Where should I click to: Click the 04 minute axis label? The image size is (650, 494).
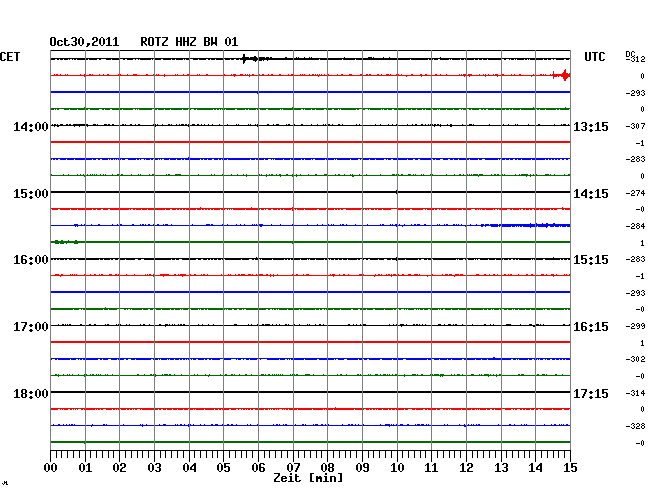(x=189, y=468)
